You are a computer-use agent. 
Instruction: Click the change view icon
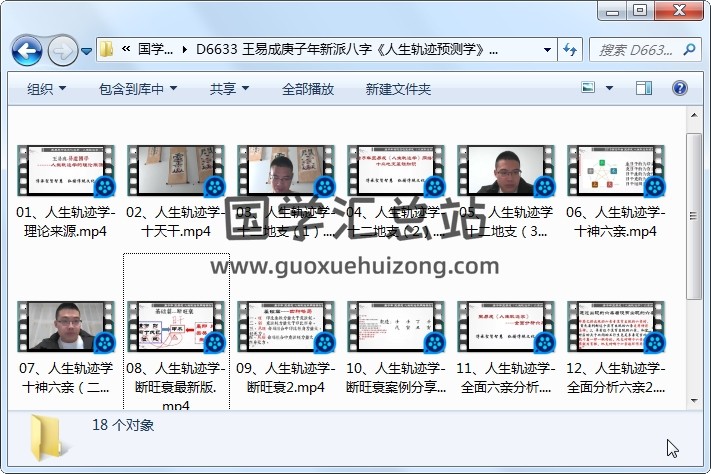pyautogui.click(x=589, y=88)
